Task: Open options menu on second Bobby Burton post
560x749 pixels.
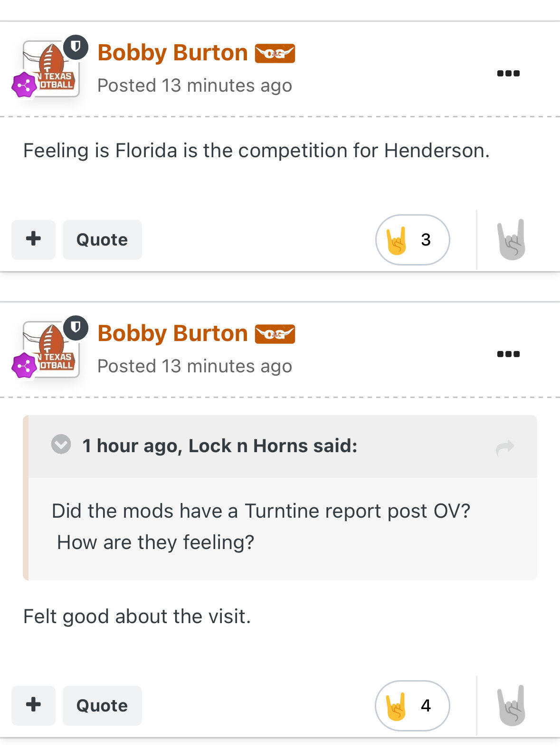Action: pyautogui.click(x=508, y=354)
